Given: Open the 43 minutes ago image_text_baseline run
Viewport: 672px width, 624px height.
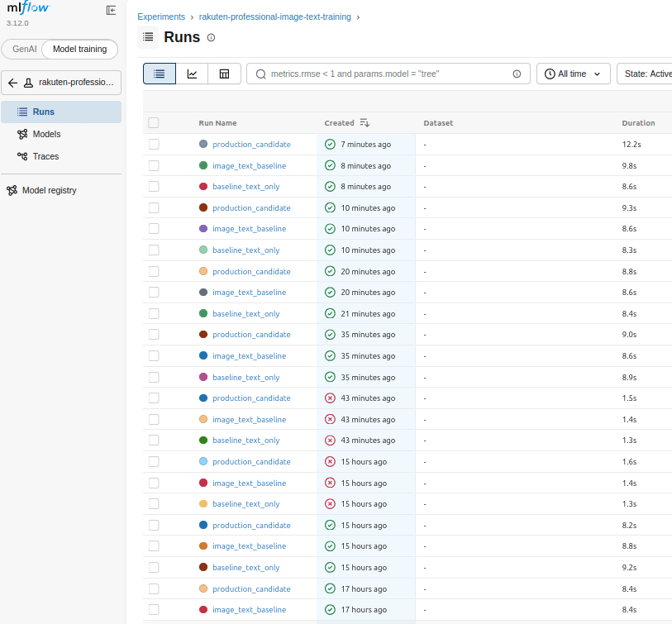Looking at the screenshot, I should click(x=250, y=420).
